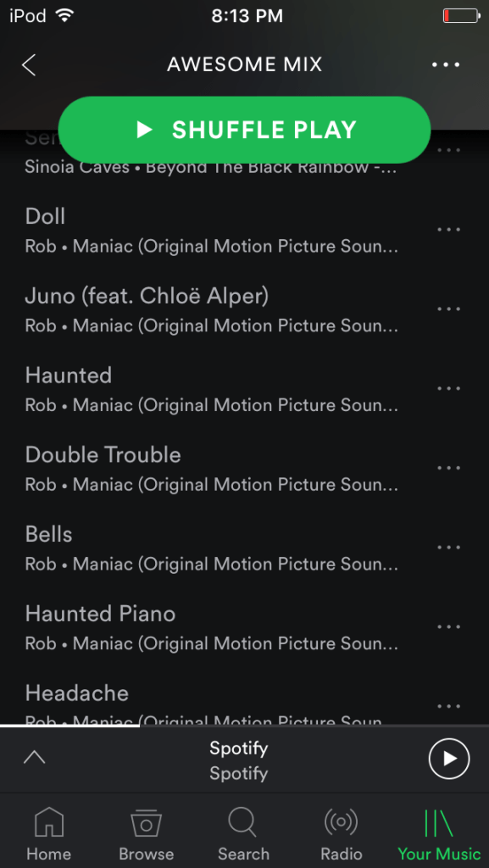Open more options for Haunted Piano
489x868 pixels.
(448, 626)
